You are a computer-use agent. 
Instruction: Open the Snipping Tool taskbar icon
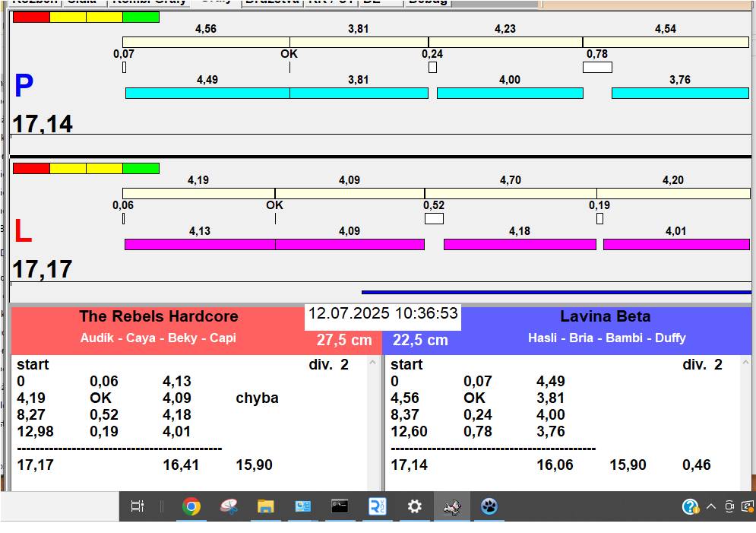(229, 506)
